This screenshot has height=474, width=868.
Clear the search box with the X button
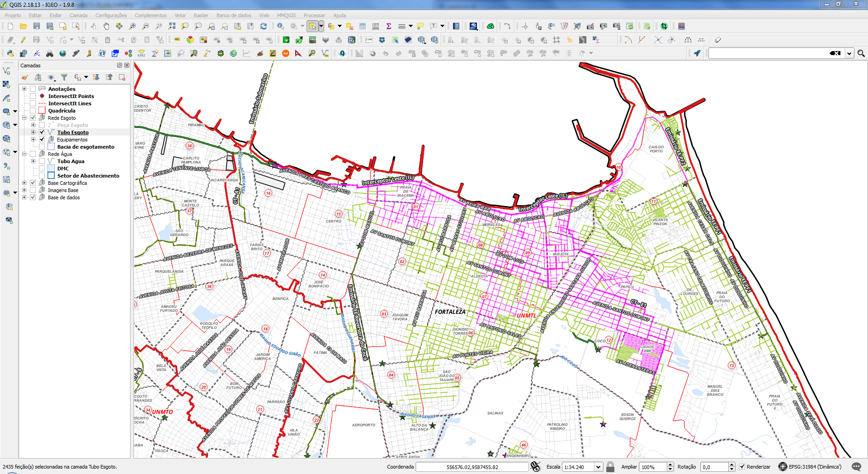point(835,53)
